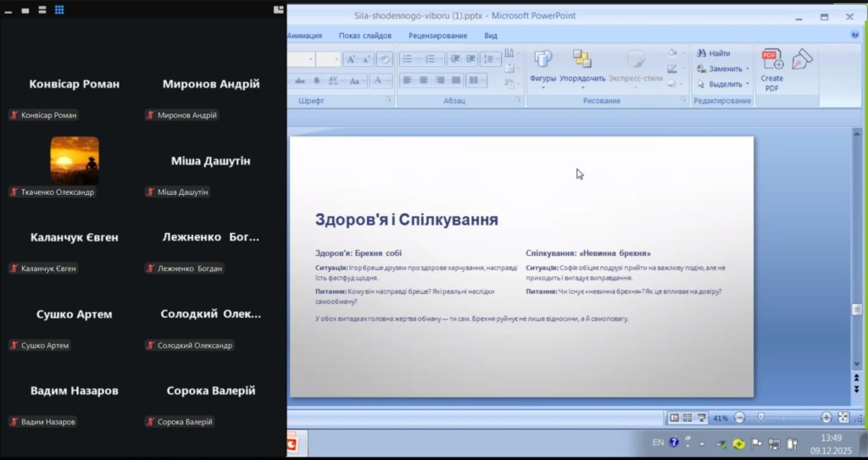Click the PDF pen sign icon

pos(802,59)
